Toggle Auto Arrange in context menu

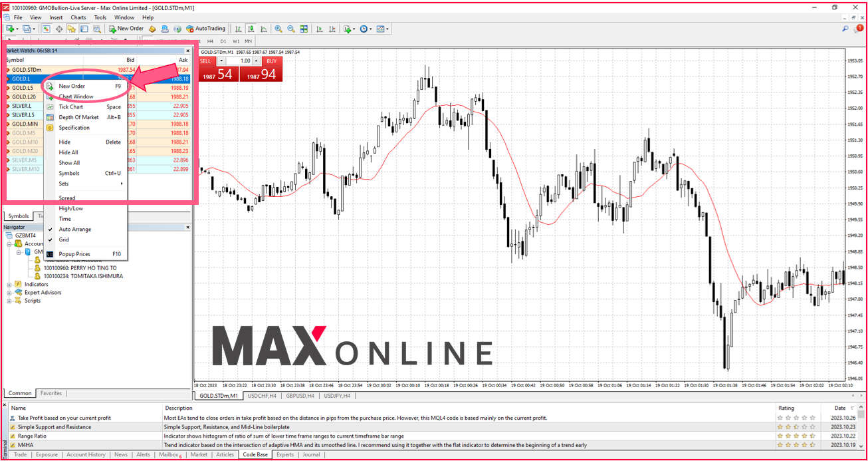75,230
